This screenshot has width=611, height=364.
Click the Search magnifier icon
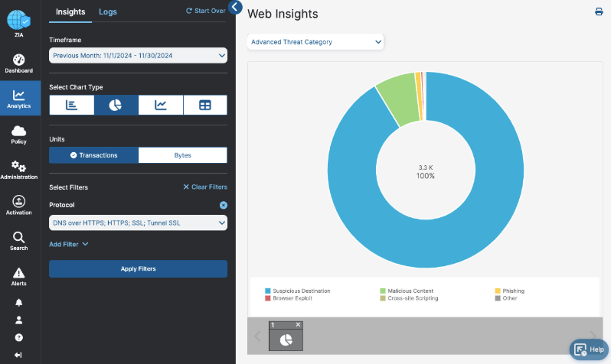pyautogui.click(x=19, y=240)
